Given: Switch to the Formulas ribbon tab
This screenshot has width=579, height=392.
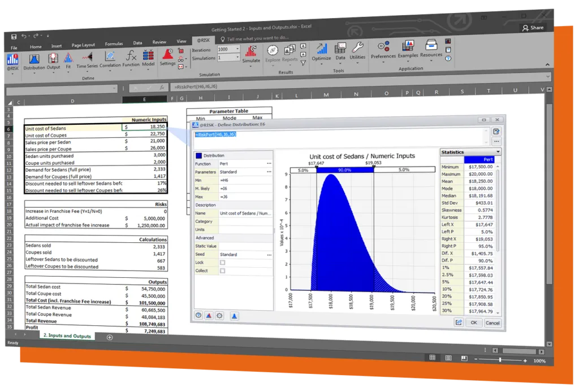Looking at the screenshot, I should [114, 44].
